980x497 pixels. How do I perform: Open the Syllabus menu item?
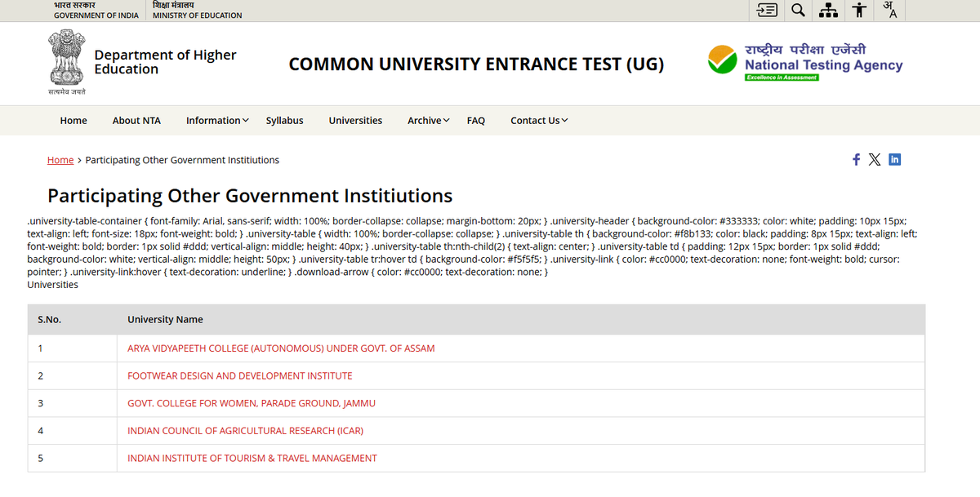(284, 120)
